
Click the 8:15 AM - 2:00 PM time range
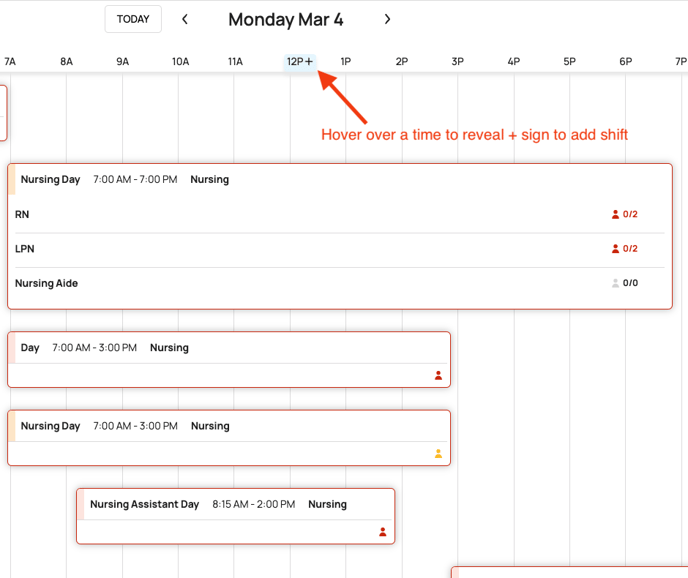click(x=254, y=504)
